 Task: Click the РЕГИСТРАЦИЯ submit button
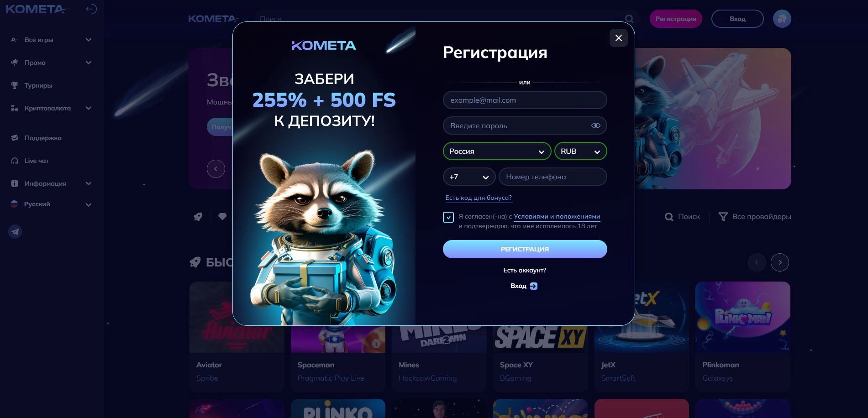coord(525,249)
